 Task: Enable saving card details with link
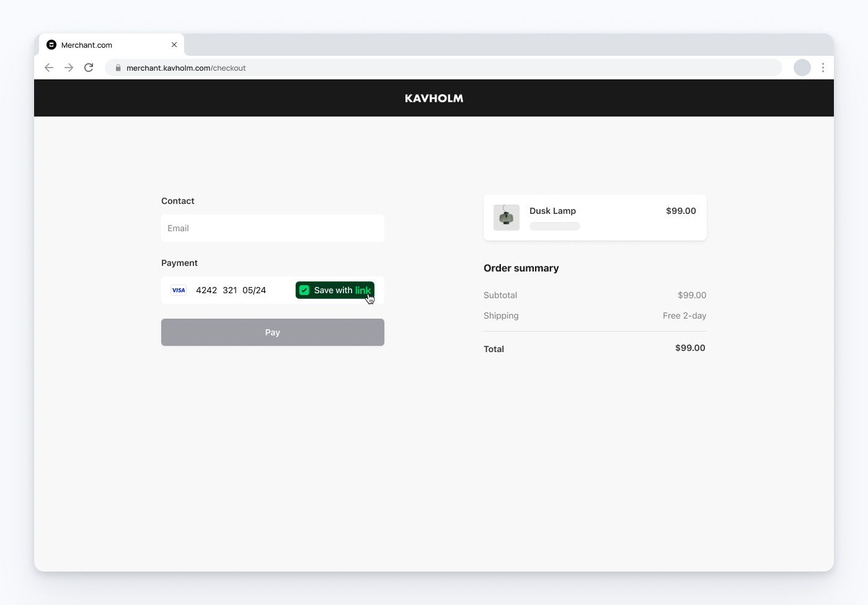point(335,289)
